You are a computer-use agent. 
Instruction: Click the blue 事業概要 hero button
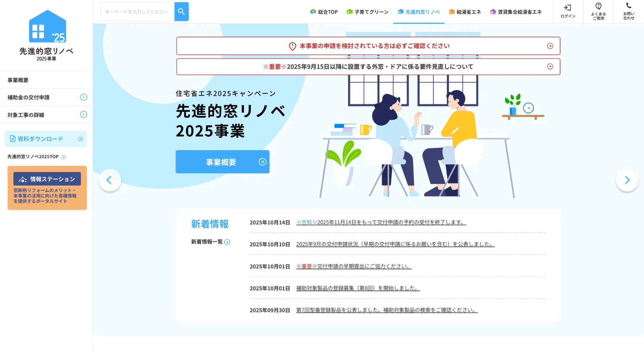(x=222, y=162)
